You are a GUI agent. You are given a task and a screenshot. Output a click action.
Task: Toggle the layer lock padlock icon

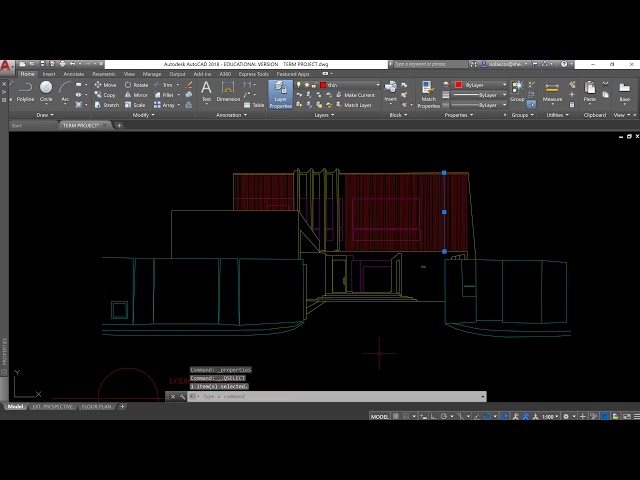pyautogui.click(x=314, y=85)
